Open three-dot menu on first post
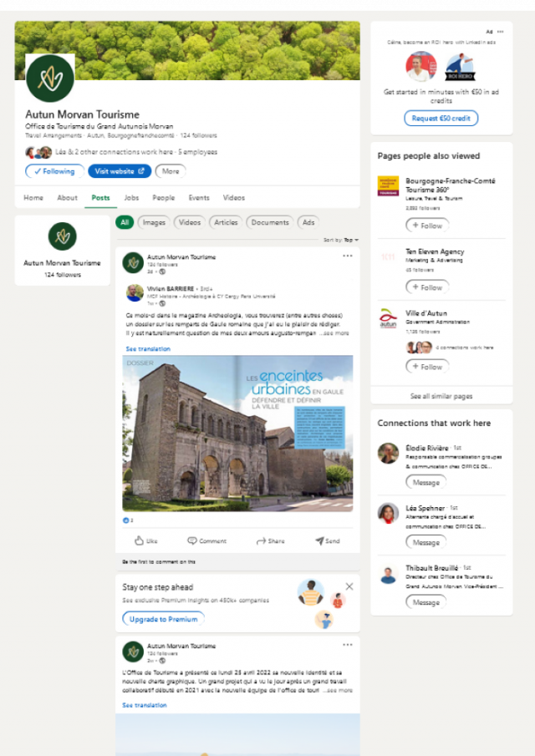Viewport: 535px width, 756px height. click(348, 256)
